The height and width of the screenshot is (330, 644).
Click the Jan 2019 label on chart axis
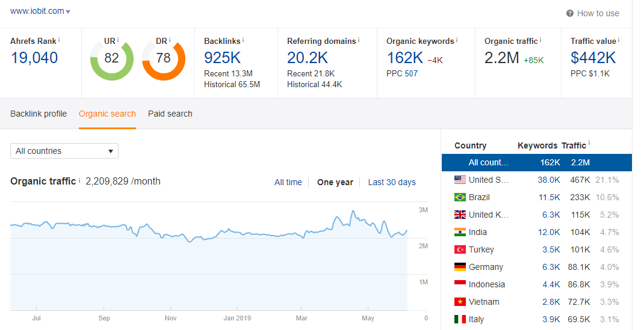(x=237, y=318)
